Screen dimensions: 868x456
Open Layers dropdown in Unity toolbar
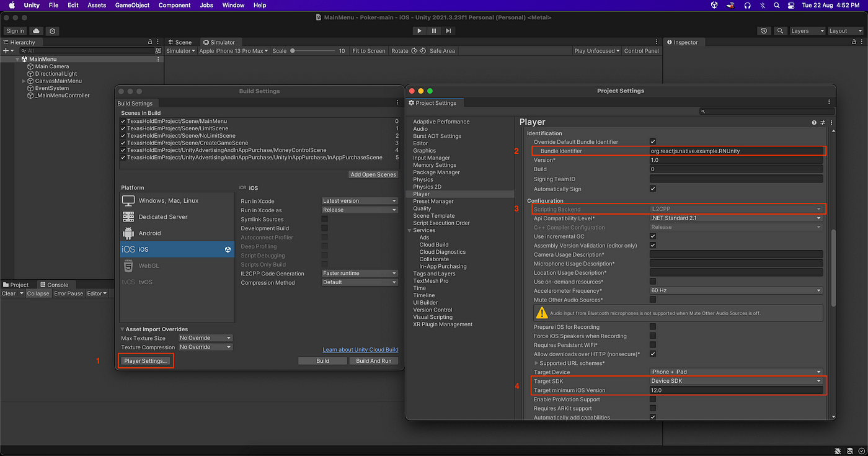click(x=807, y=31)
